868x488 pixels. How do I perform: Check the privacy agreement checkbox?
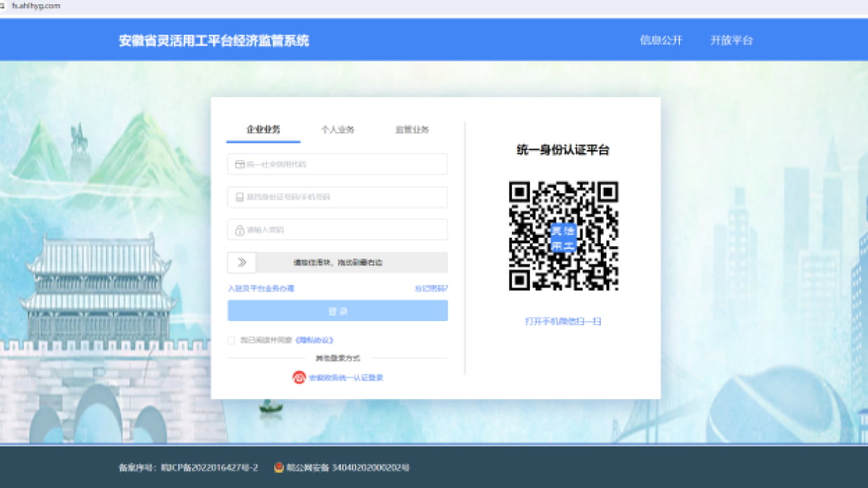tap(231, 340)
